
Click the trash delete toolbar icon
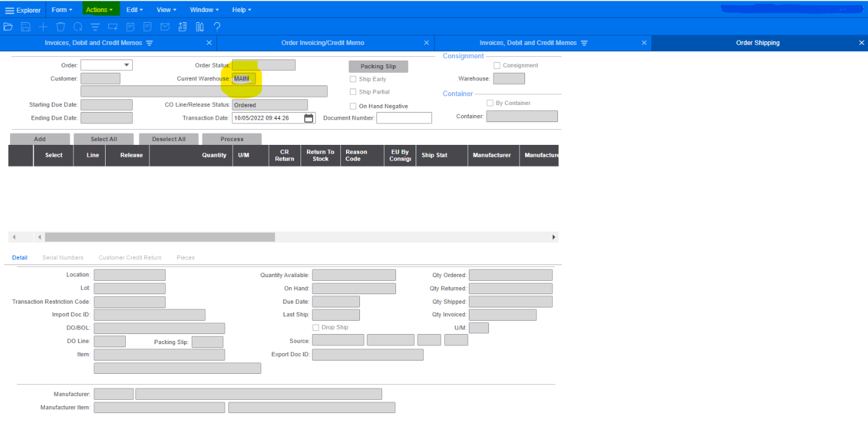61,27
